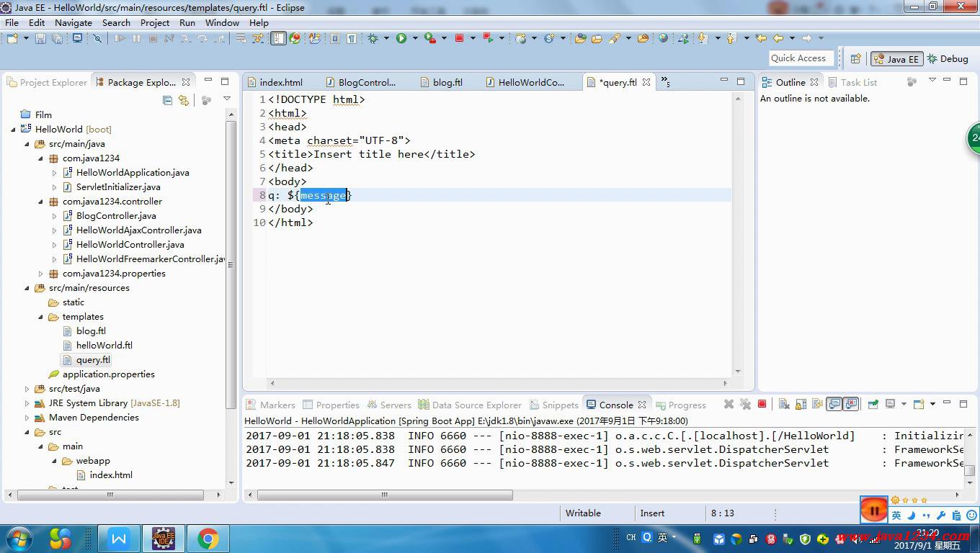The height and width of the screenshot is (553, 980).
Task: Open the Debug configurations dropdown arrow
Action: pos(386,38)
